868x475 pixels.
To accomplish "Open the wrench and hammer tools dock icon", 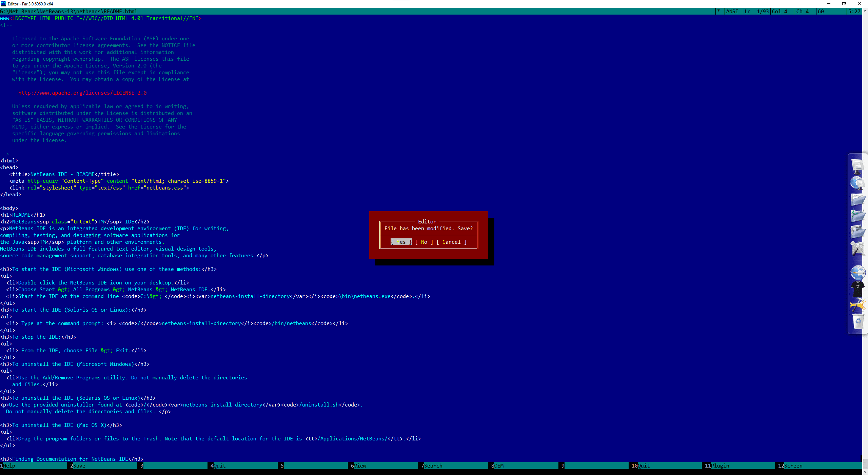I will (857, 249).
